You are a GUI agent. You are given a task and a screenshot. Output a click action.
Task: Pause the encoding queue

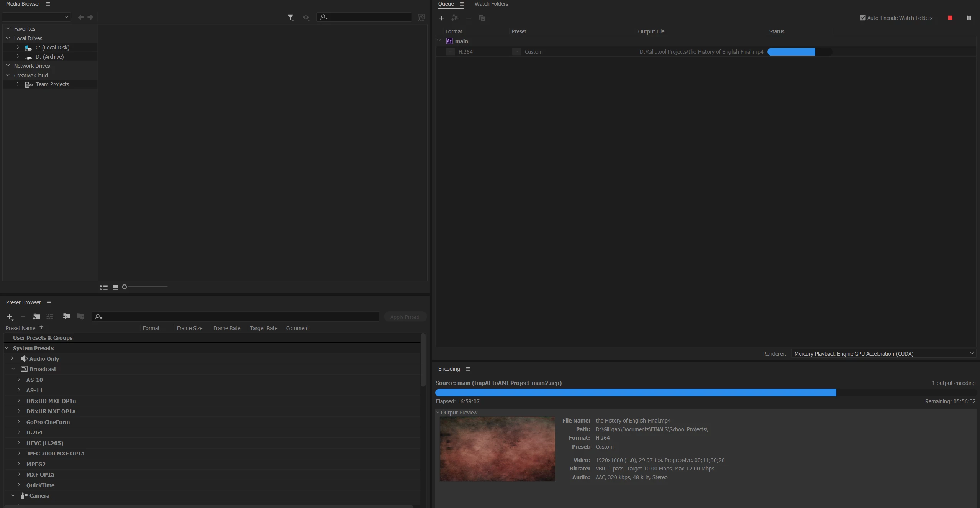(969, 18)
